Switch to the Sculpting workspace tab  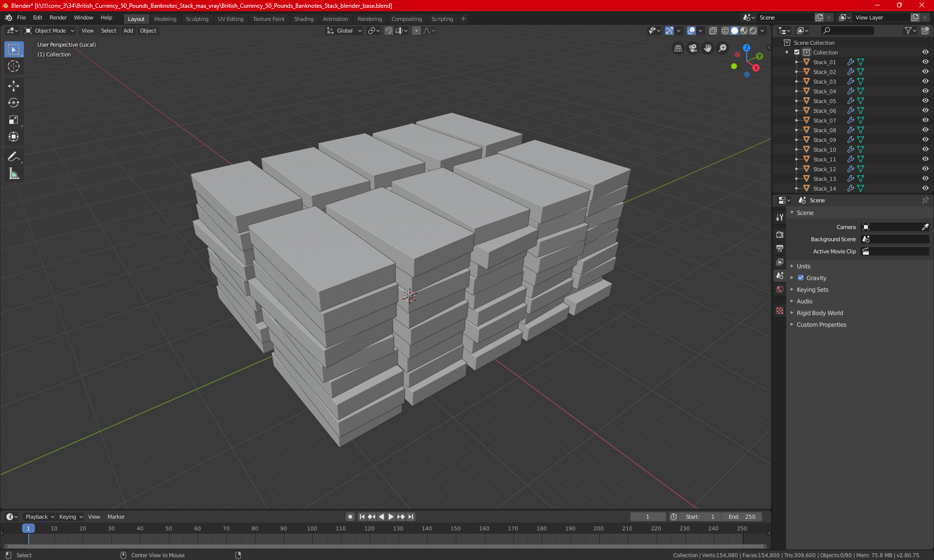coord(197,19)
